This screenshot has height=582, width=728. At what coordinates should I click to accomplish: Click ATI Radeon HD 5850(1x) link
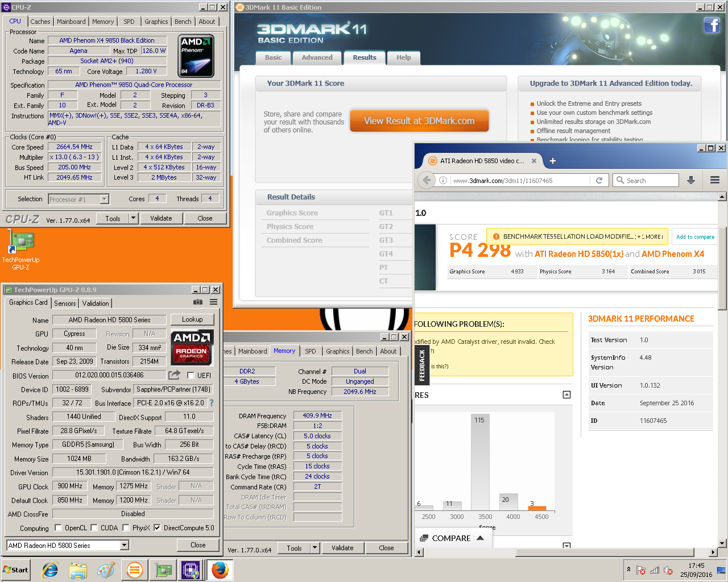(x=578, y=254)
